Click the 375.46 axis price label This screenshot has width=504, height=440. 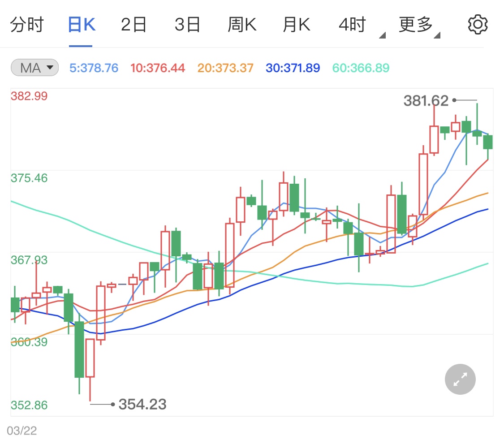click(29, 178)
